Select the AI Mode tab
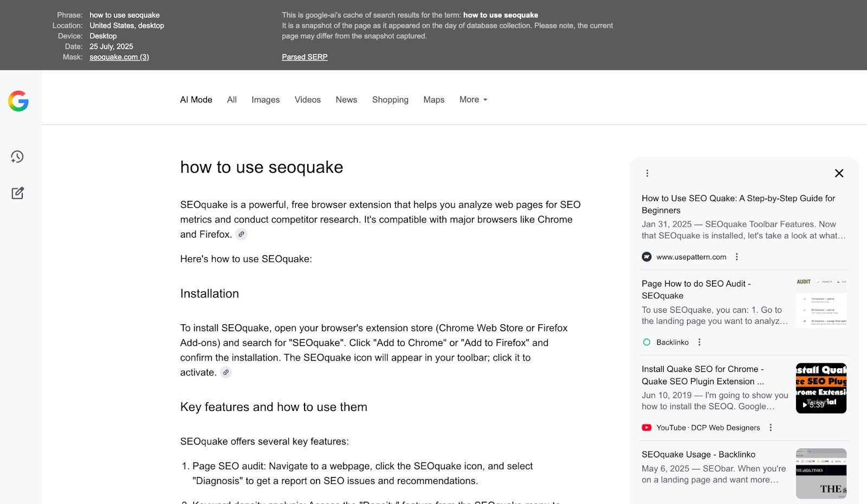The height and width of the screenshot is (504, 867). [196, 100]
